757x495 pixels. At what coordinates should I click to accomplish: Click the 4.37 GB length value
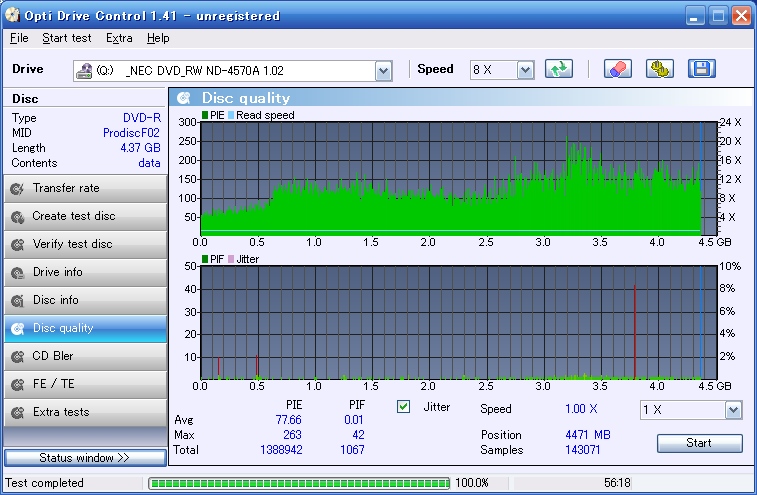pyautogui.click(x=140, y=148)
